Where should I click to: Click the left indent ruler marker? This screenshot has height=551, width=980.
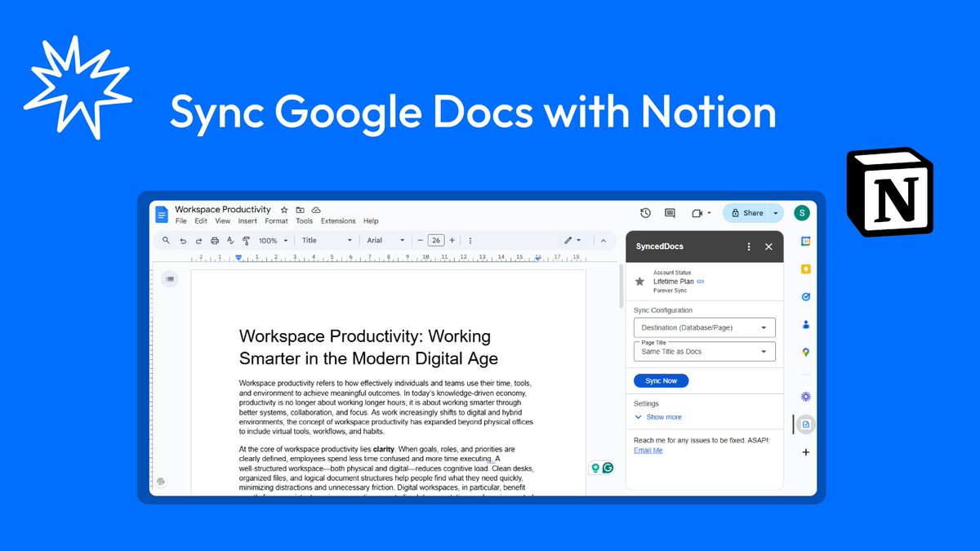(x=238, y=258)
